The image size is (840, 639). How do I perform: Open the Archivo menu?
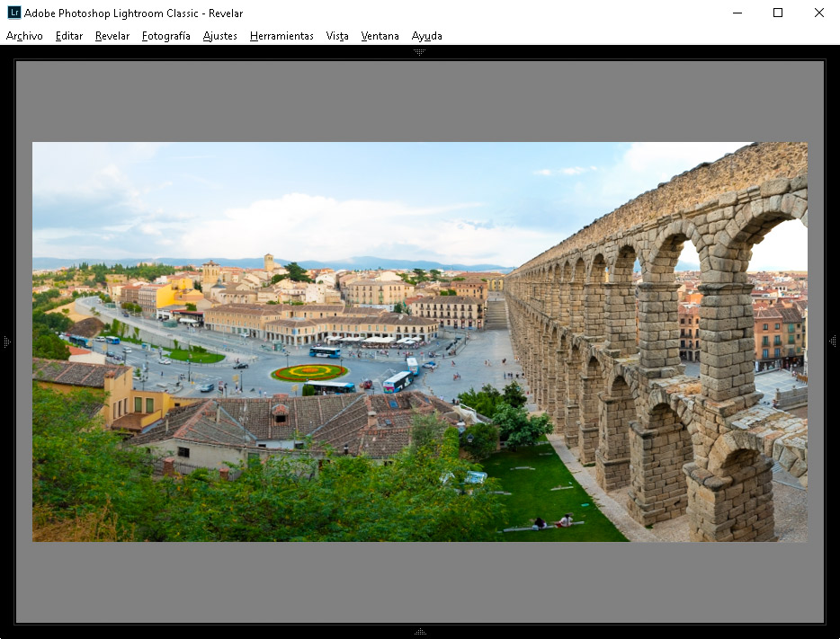coord(24,36)
